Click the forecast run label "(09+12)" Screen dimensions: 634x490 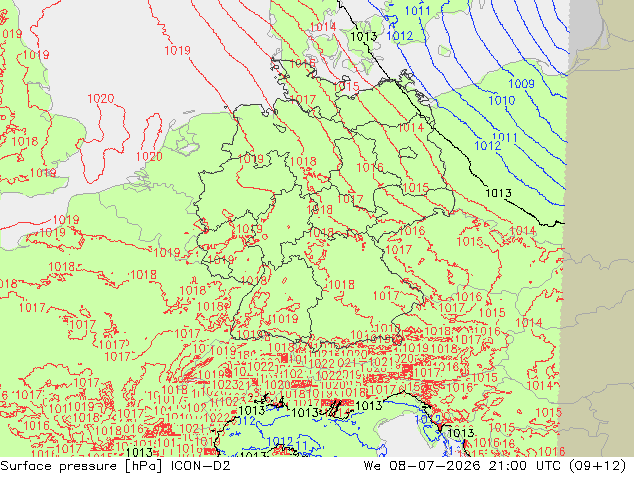coord(598,466)
